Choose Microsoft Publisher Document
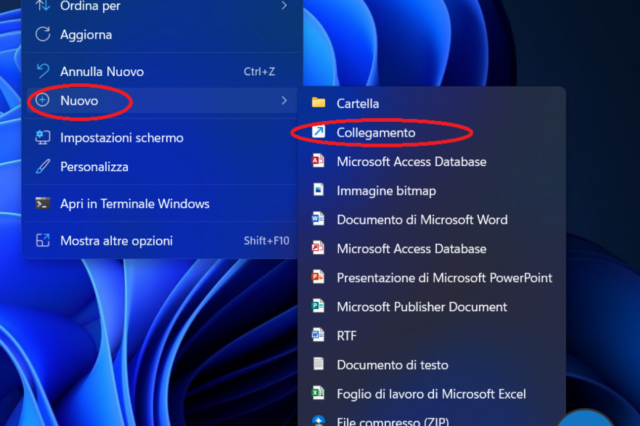 coord(432,306)
